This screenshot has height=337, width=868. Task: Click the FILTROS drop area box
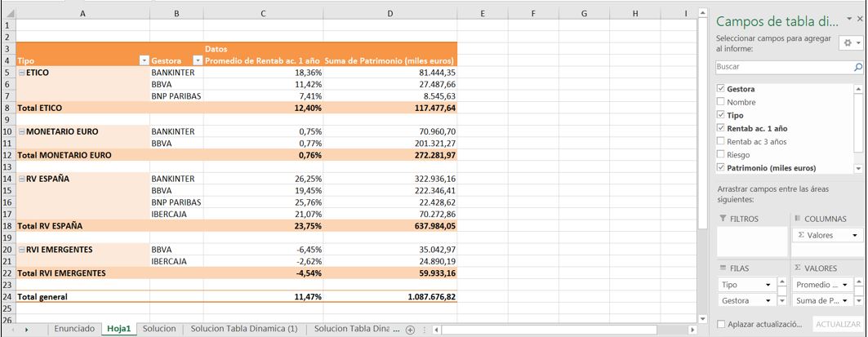tap(752, 242)
